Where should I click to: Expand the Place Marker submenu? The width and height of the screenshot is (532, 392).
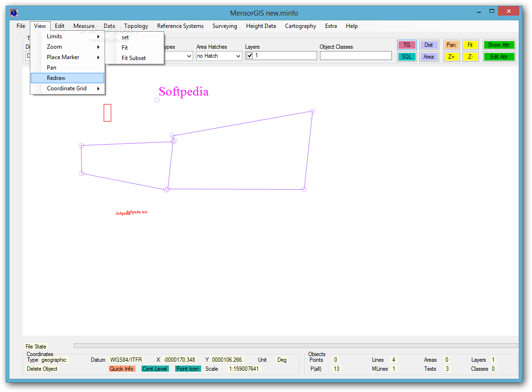[67, 57]
